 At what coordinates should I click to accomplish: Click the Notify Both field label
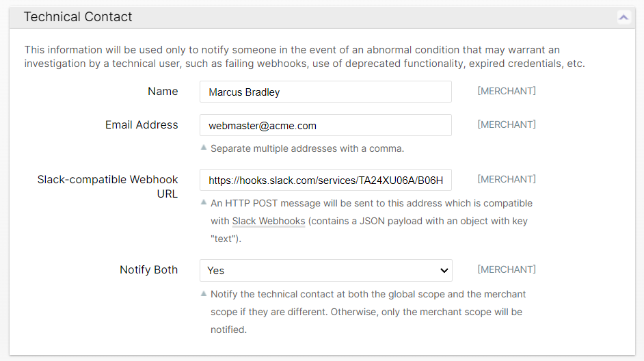pyautogui.click(x=148, y=270)
